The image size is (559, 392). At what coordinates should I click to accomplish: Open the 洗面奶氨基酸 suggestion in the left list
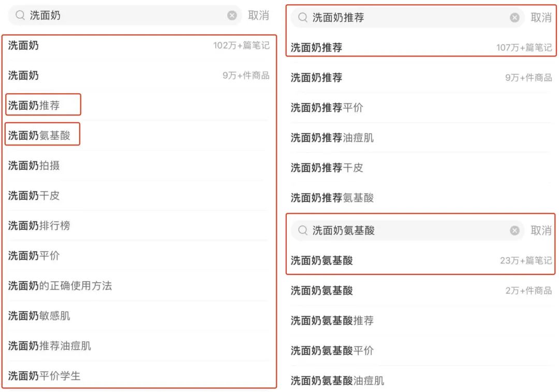pyautogui.click(x=42, y=134)
